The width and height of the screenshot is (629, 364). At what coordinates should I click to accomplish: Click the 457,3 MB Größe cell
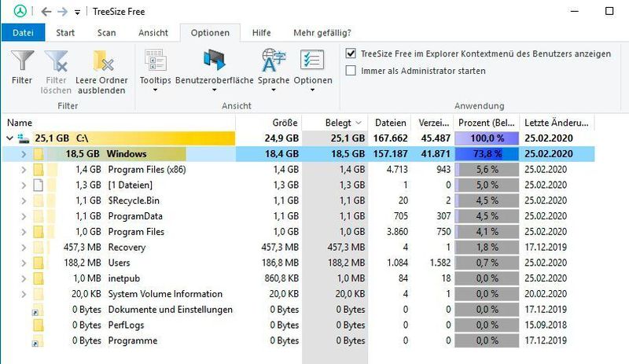pos(280,248)
